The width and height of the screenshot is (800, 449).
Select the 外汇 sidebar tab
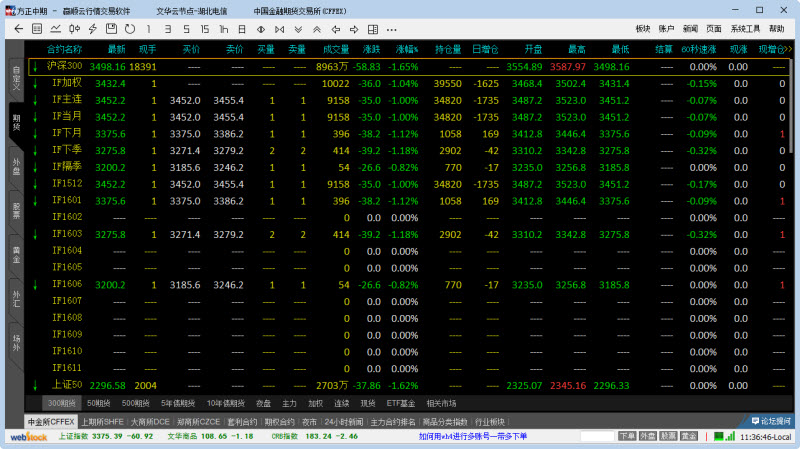tap(16, 299)
